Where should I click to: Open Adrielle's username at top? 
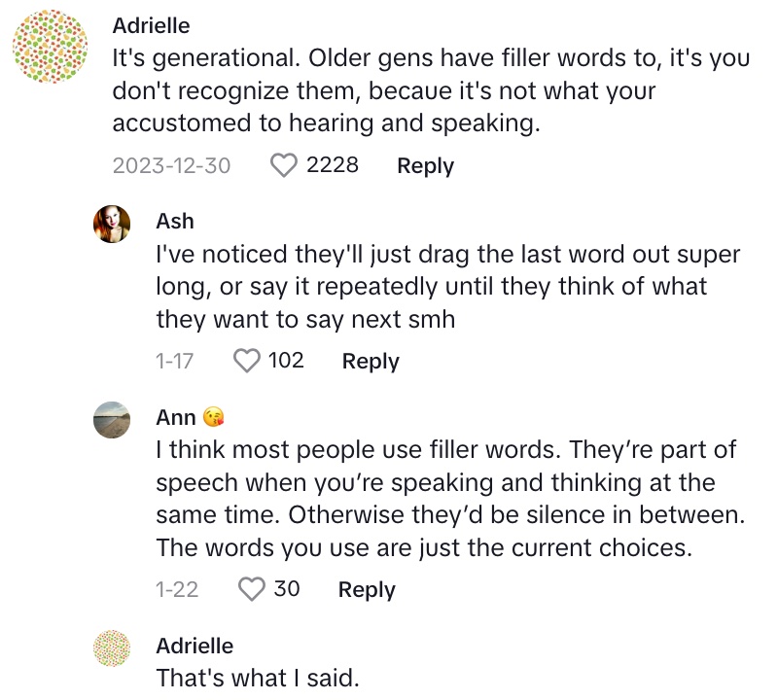click(151, 26)
